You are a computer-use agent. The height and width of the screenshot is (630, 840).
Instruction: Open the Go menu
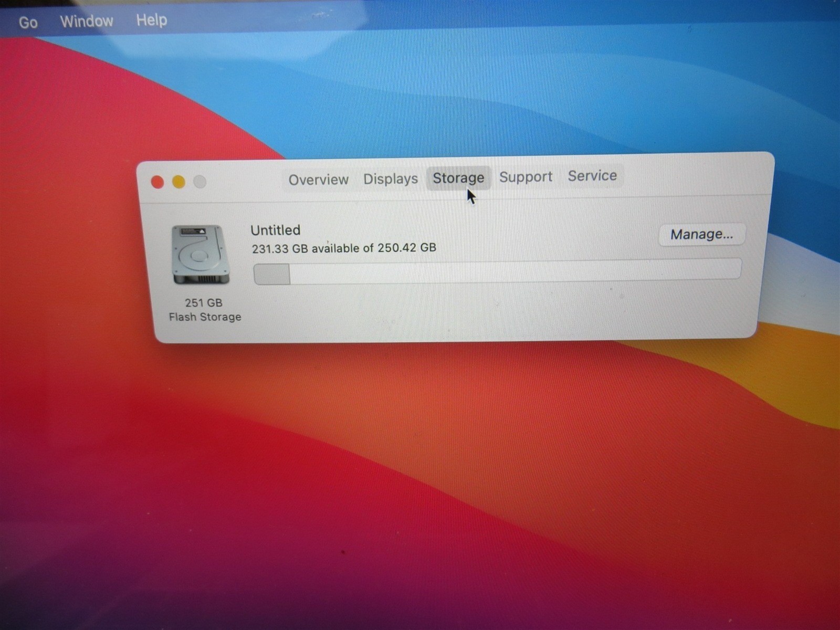pos(28,22)
